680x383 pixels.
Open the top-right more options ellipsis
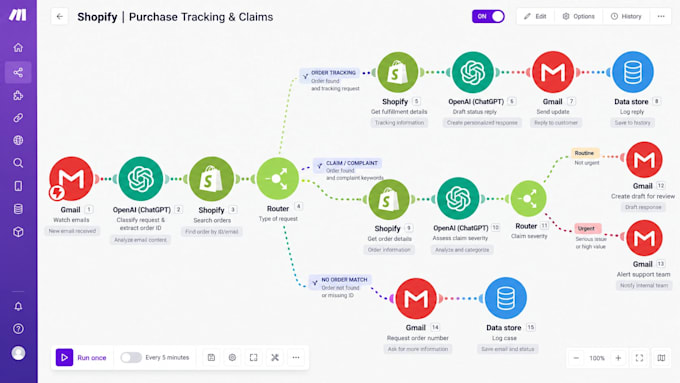tap(661, 16)
